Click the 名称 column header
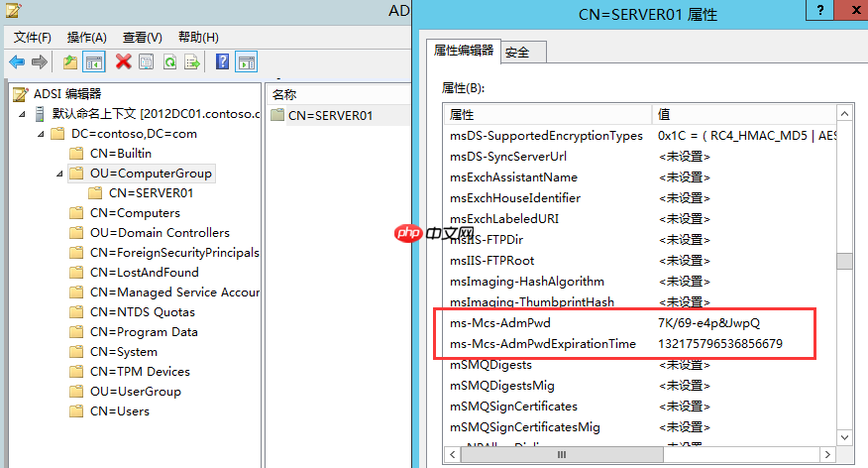 pos(339,95)
